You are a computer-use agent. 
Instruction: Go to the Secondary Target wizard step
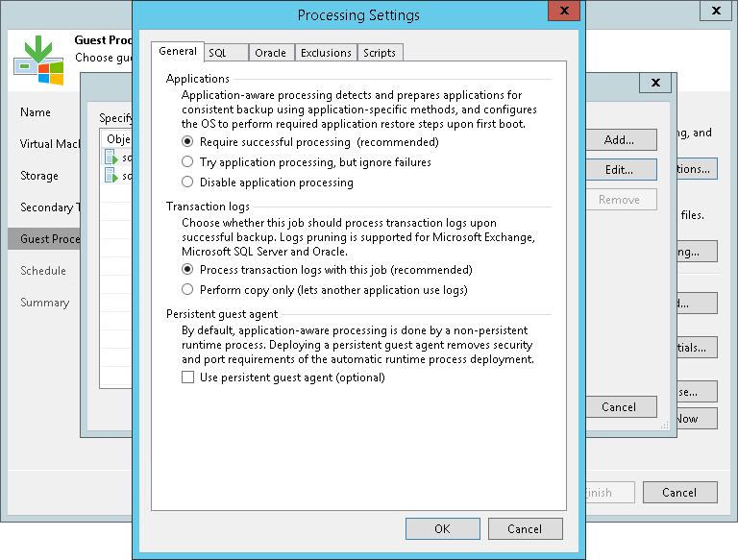click(50, 207)
